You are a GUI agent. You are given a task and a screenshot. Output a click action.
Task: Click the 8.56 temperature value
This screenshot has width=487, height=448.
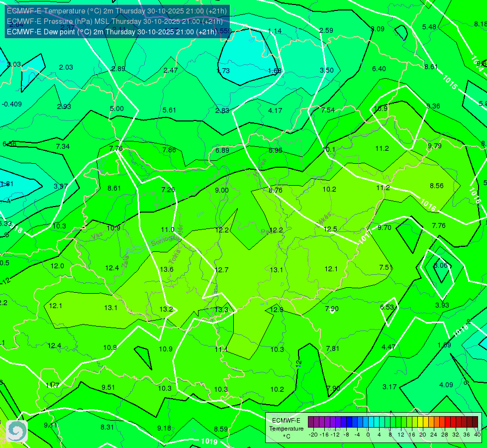tap(437, 186)
